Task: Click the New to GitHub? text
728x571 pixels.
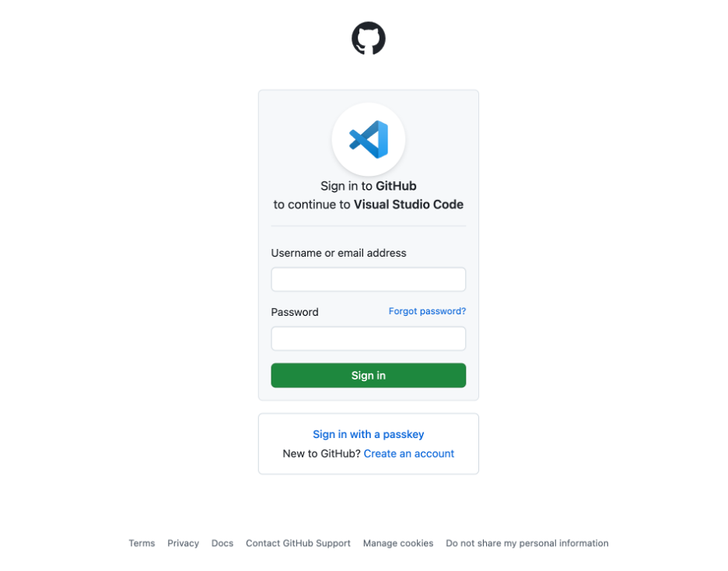Action: click(321, 454)
